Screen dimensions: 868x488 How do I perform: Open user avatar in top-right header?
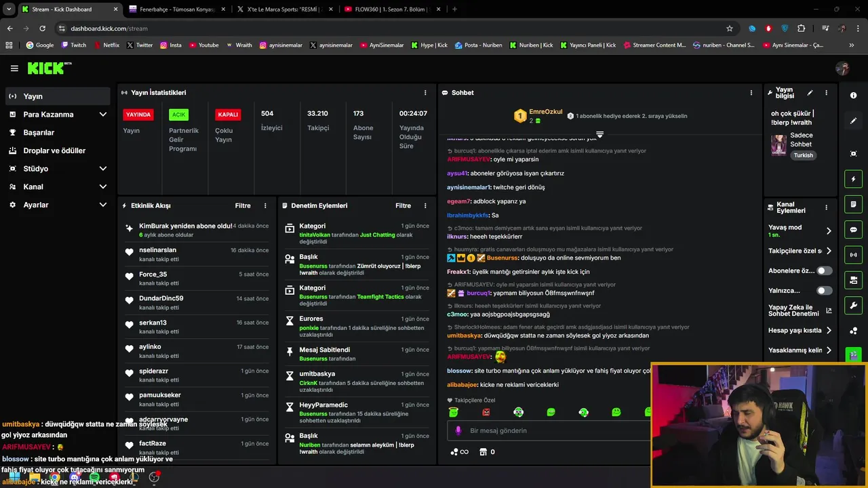click(x=843, y=68)
